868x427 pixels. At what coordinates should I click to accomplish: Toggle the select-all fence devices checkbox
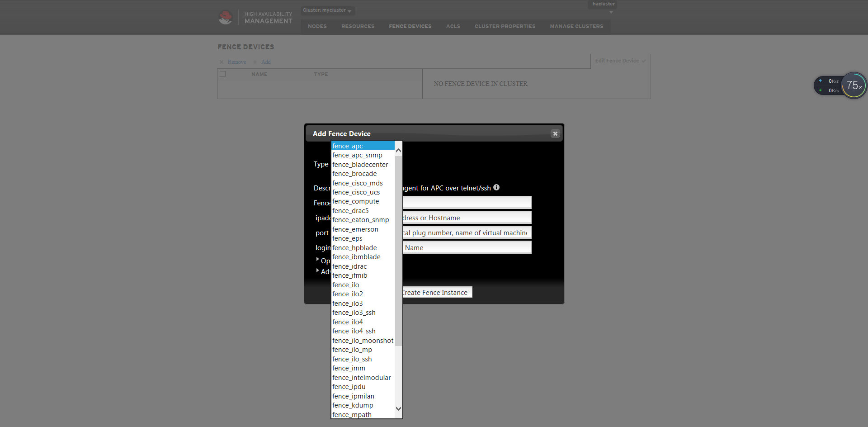(x=222, y=74)
